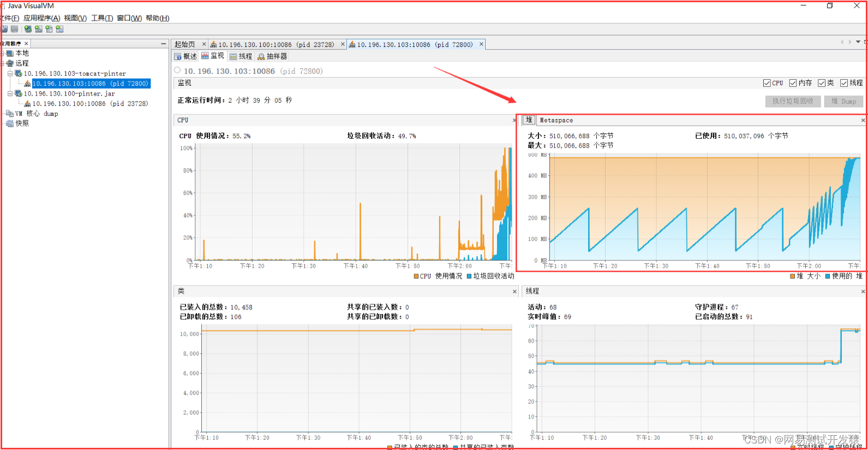Toggle the 远程 tree node expander
Image resolution: width=868 pixels, height=450 pixels.
click(2, 63)
